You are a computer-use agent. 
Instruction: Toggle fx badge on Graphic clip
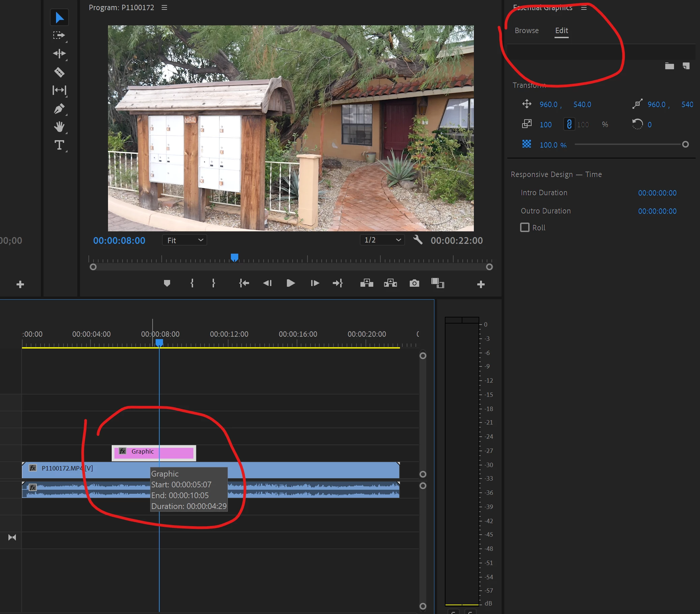122,451
